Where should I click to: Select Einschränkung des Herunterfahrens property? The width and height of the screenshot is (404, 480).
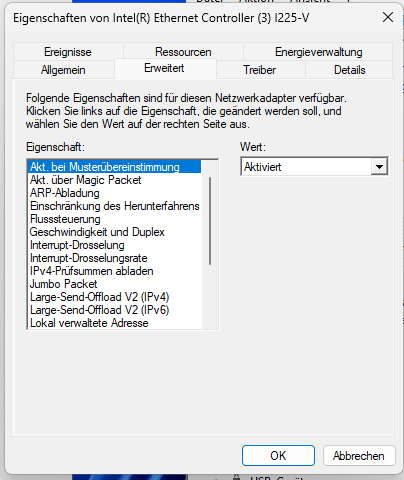115,206
